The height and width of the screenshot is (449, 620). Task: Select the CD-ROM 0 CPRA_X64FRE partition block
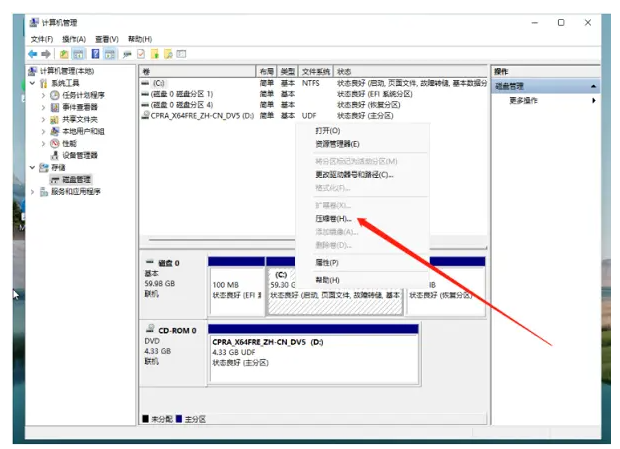coord(313,350)
